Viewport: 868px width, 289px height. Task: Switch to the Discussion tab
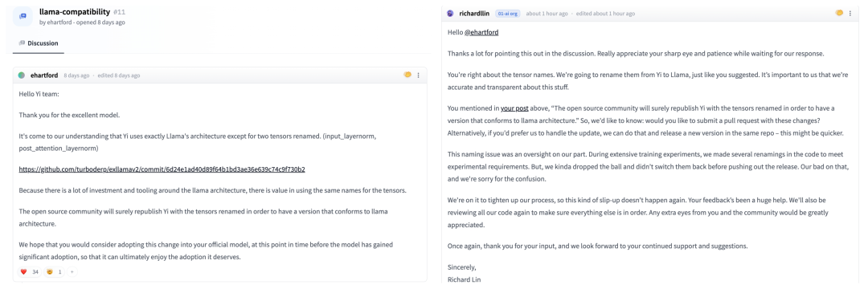tap(39, 43)
